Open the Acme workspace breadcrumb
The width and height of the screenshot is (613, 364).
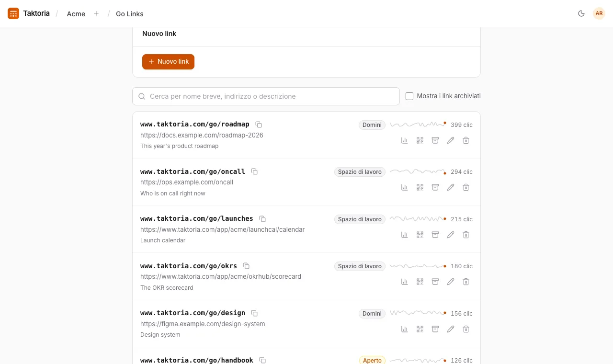[x=76, y=14]
